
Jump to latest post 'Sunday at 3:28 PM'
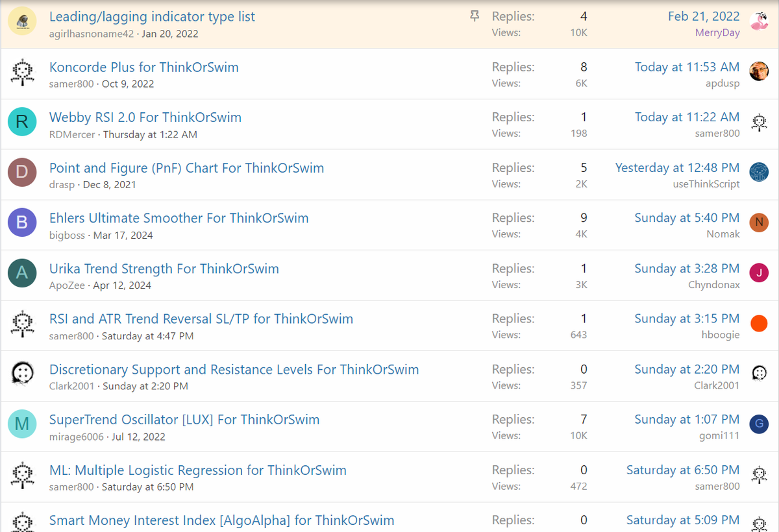click(687, 268)
